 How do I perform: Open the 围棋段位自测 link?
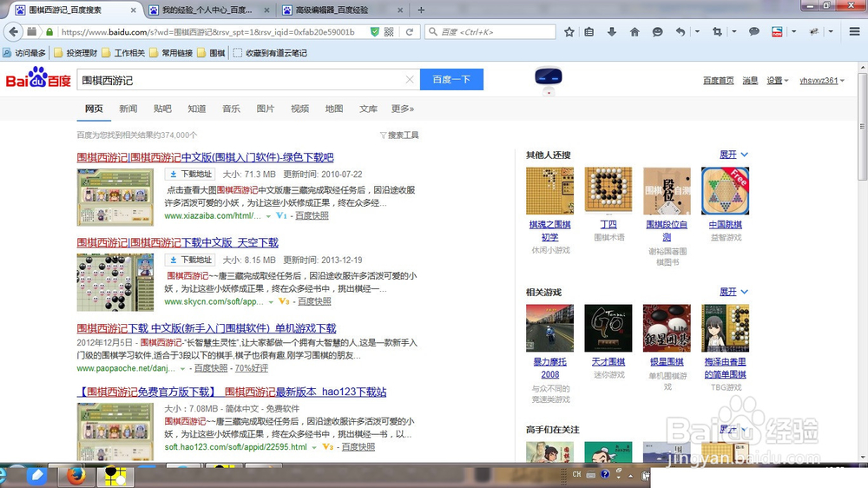tap(667, 230)
